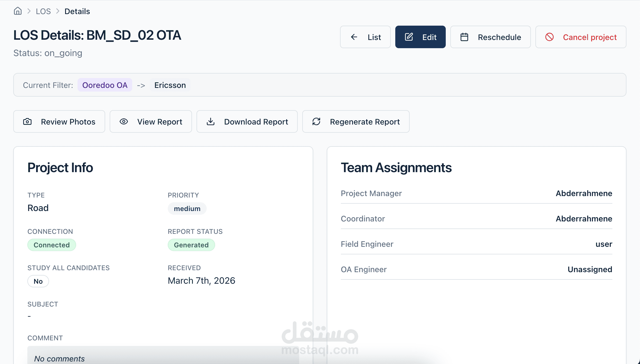Image resolution: width=640 pixels, height=364 pixels.
Task: Click the download arrow icon
Action: tap(211, 121)
